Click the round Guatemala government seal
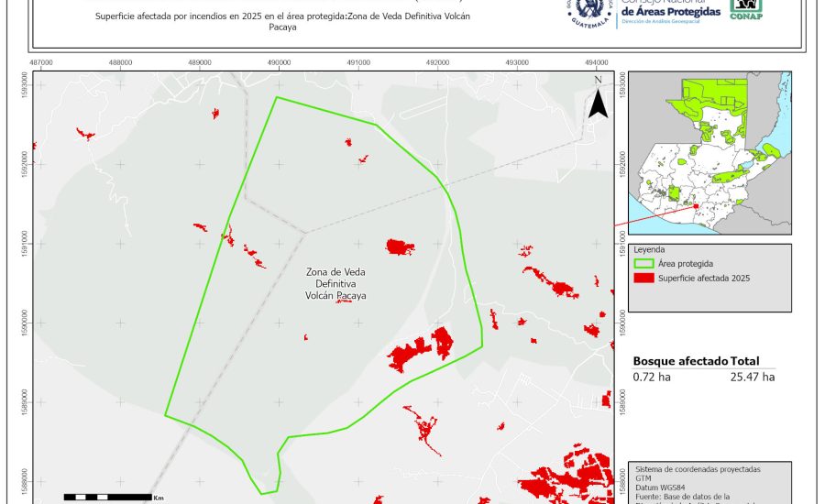Viewport: 825px width, 504px height. point(591,13)
